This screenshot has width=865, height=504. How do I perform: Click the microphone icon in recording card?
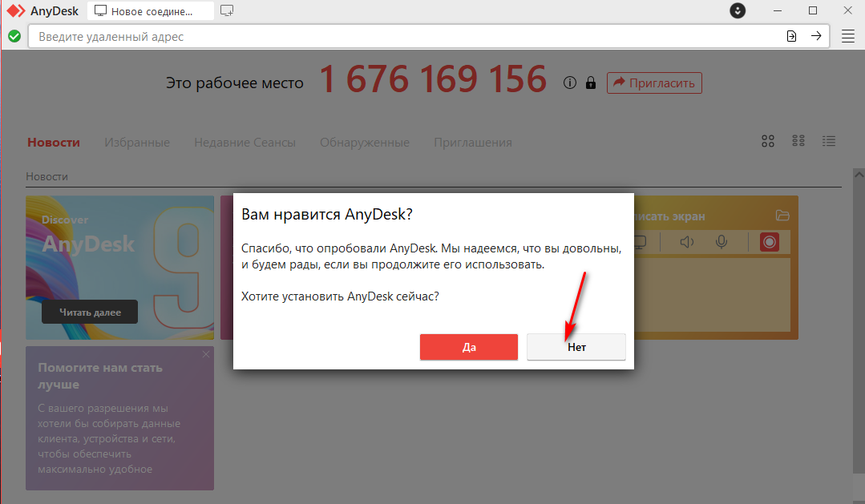(x=721, y=242)
